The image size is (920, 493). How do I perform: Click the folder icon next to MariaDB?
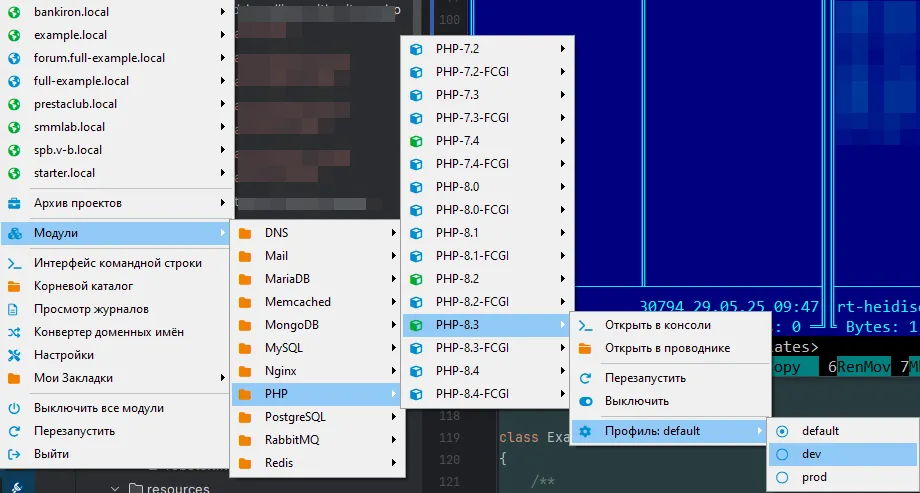[x=245, y=279]
